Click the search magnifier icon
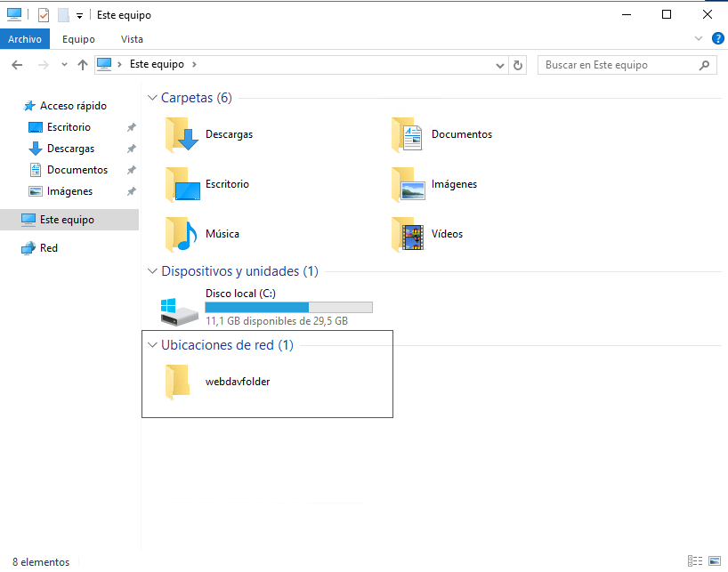This screenshot has height=572, width=728. [x=704, y=65]
